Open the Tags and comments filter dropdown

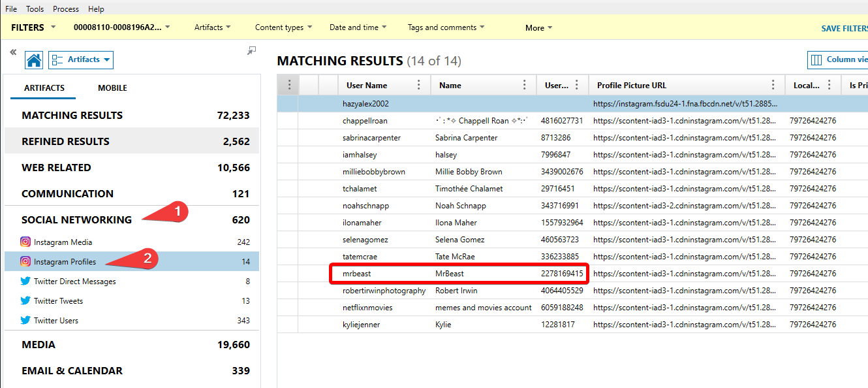click(x=446, y=27)
